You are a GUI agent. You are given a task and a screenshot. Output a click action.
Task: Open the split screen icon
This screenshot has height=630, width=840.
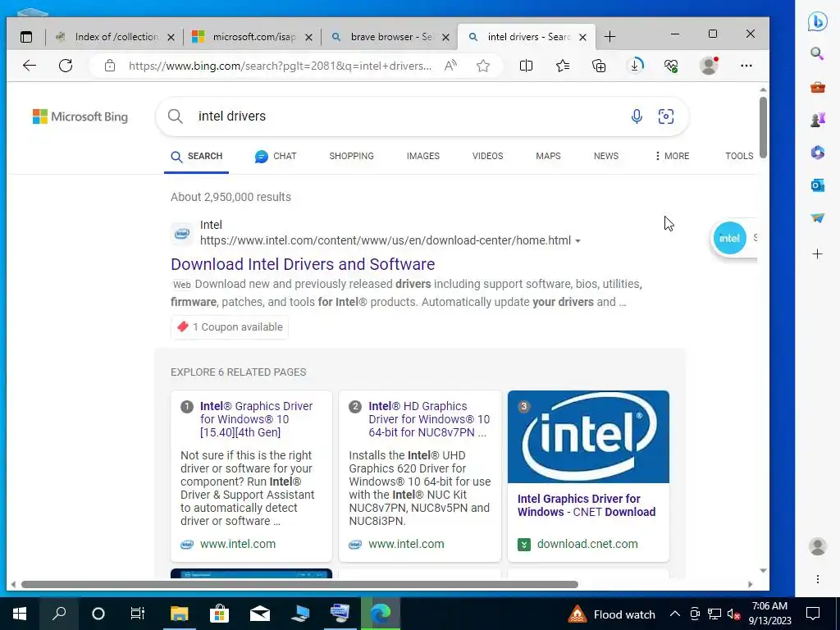click(526, 66)
